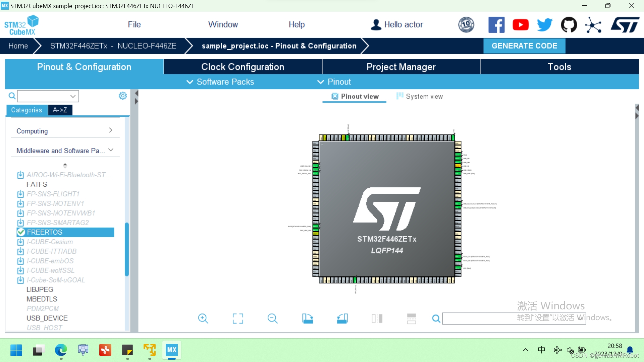Zoom out on the chip diagram

point(272,318)
